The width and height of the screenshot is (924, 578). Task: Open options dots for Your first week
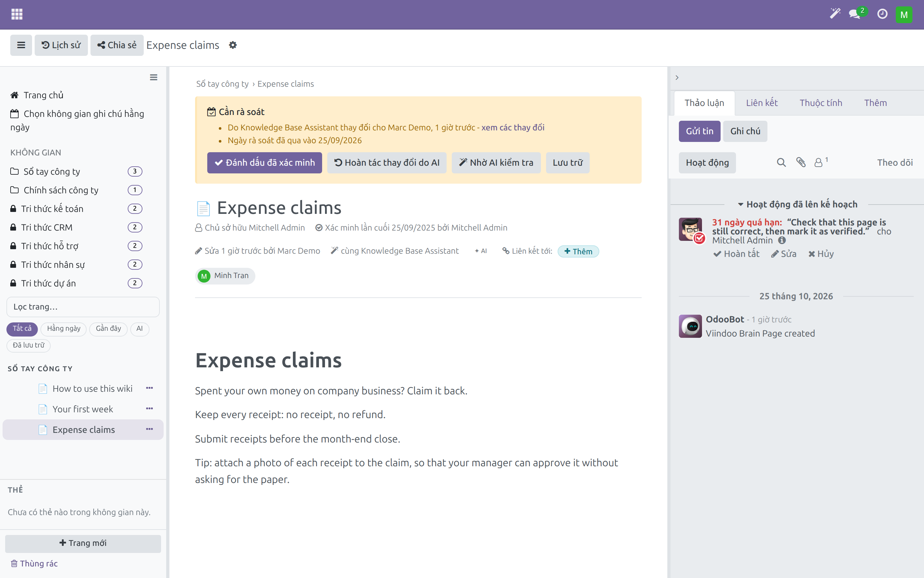[x=149, y=409]
